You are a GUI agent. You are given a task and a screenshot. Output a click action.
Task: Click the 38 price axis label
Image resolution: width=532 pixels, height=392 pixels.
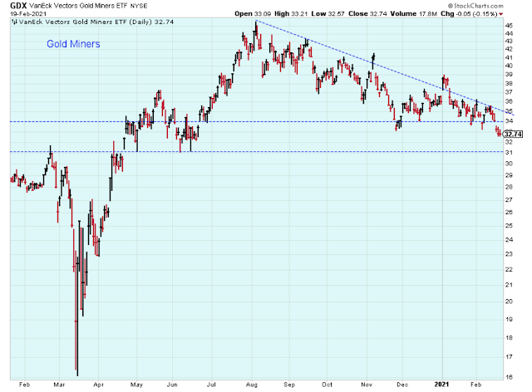[x=509, y=83]
